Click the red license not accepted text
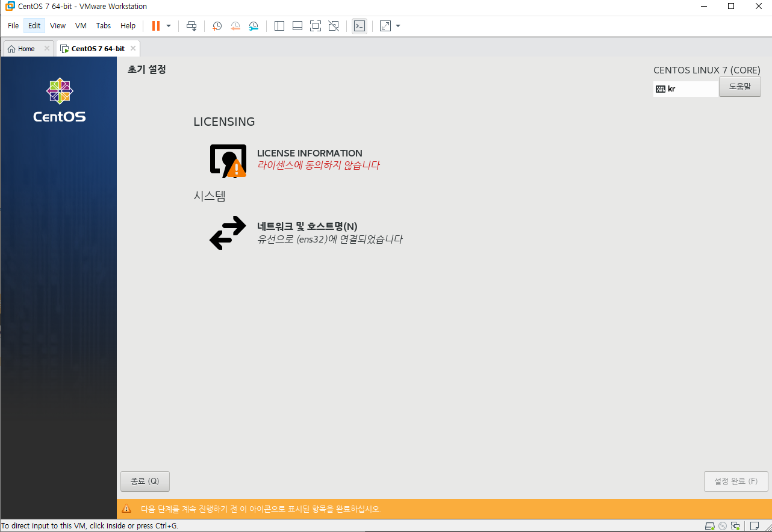The image size is (772, 532). tap(319, 165)
